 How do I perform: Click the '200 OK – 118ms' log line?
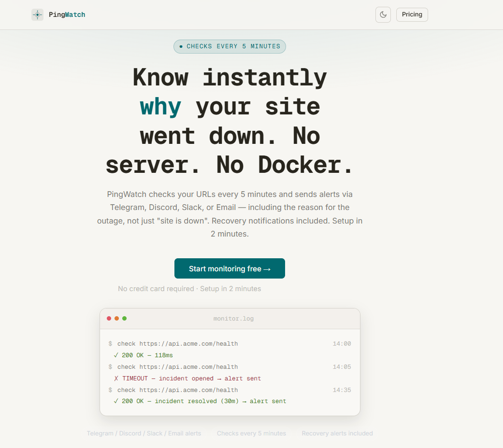coord(144,355)
